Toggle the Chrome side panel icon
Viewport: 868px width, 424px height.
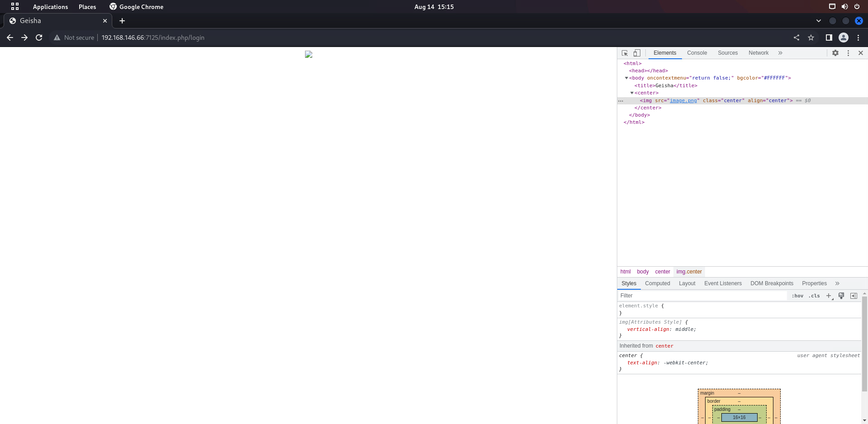tap(829, 38)
